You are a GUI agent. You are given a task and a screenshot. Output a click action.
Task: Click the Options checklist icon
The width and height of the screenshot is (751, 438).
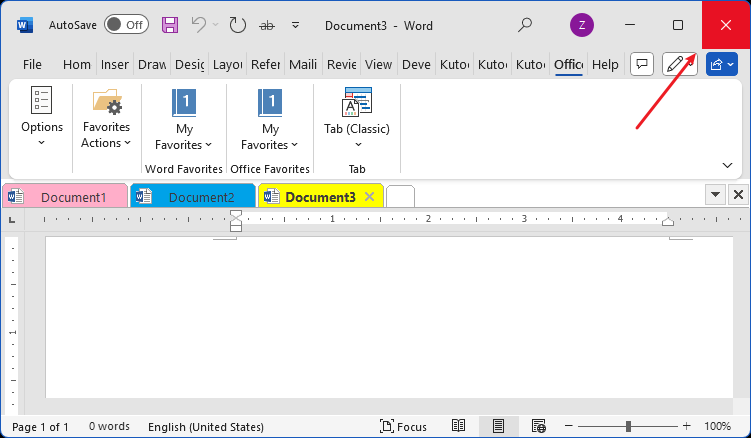(42, 101)
